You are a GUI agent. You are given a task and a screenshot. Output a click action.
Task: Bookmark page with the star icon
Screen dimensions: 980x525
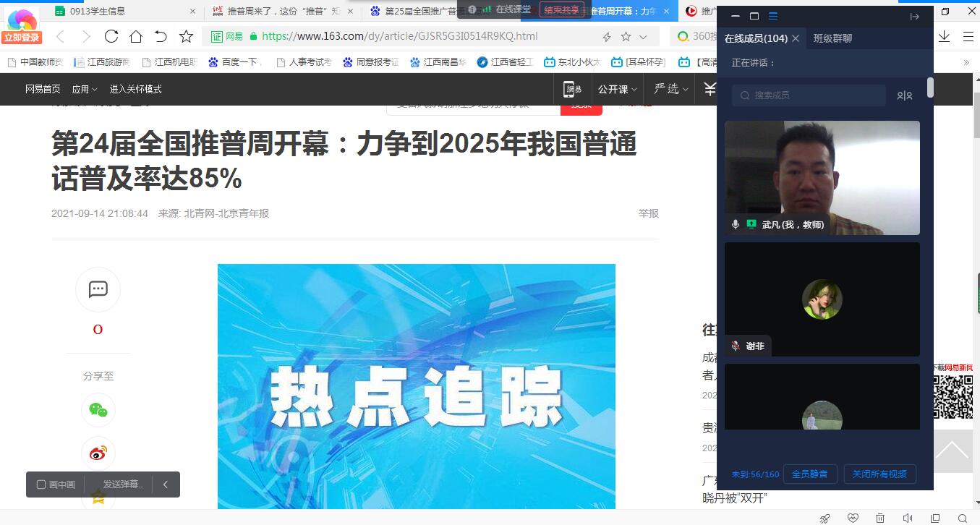click(x=186, y=37)
